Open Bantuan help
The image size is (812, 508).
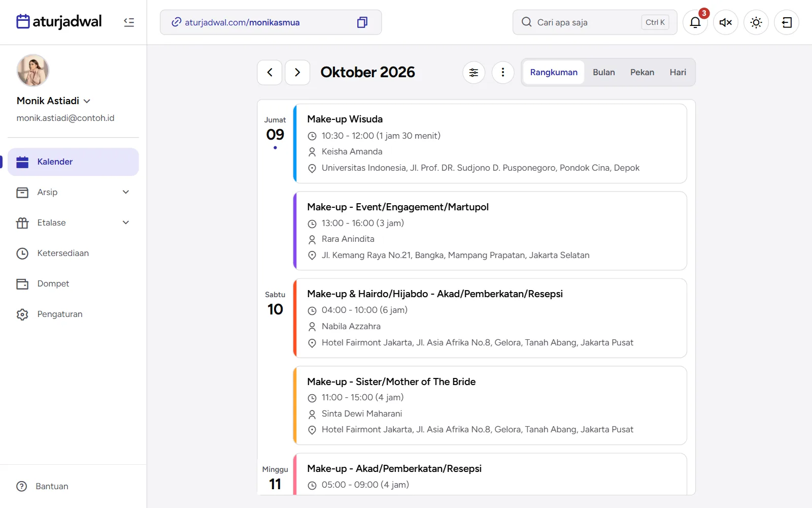click(43, 486)
